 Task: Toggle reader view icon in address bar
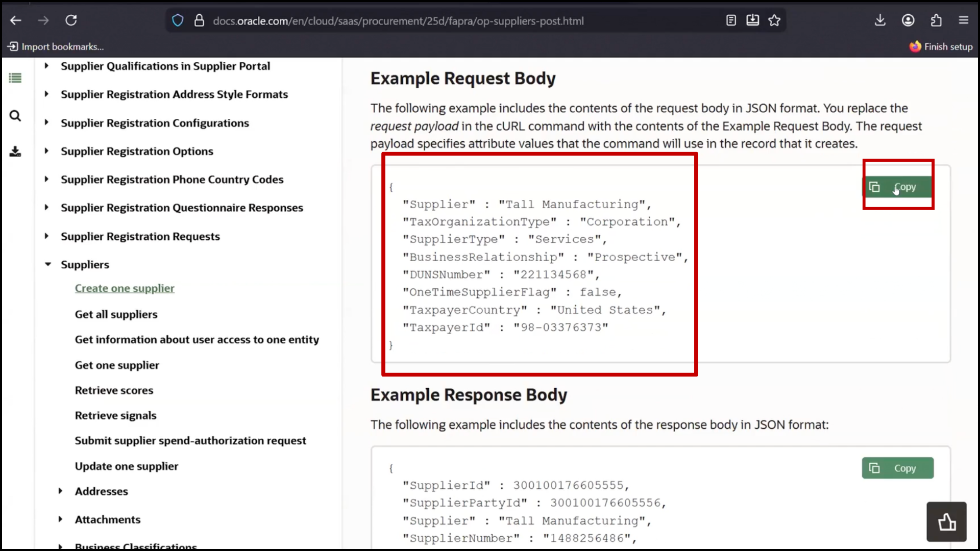[731, 20]
